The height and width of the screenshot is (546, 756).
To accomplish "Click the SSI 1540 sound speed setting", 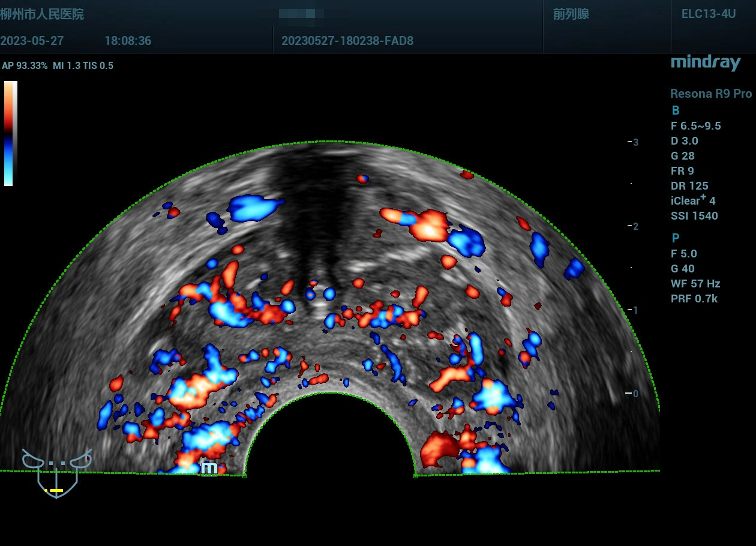I will click(694, 216).
